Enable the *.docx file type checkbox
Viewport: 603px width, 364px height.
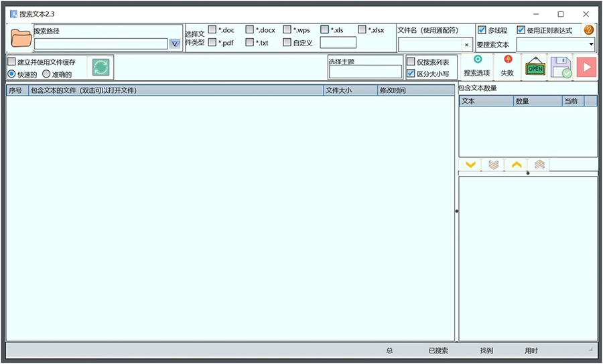pos(250,29)
